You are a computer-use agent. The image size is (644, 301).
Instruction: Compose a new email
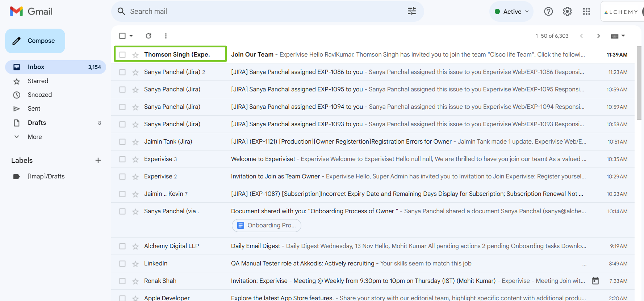35,41
